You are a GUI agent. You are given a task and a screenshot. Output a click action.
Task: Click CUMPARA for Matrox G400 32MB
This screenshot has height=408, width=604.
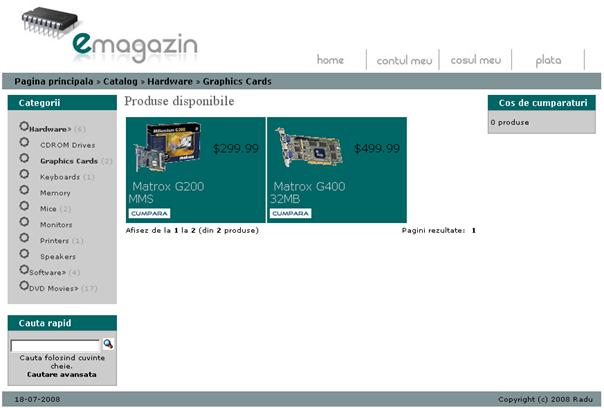290,213
